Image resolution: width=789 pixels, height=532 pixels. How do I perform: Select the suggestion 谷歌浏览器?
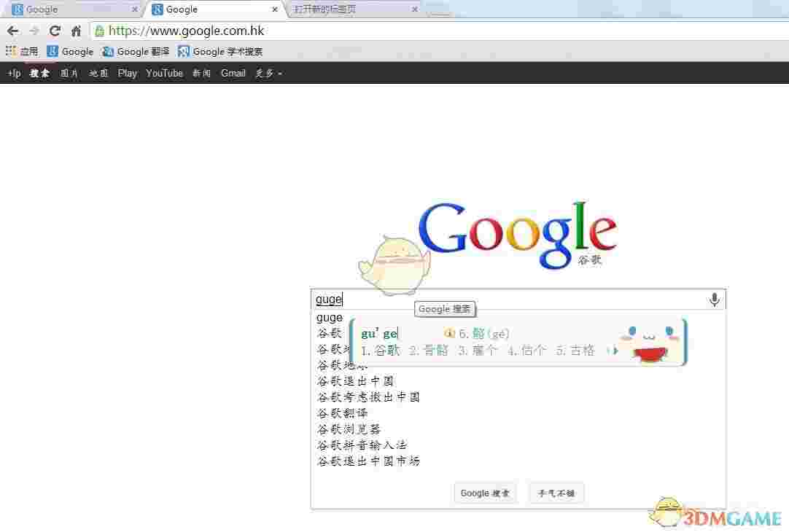[349, 429]
